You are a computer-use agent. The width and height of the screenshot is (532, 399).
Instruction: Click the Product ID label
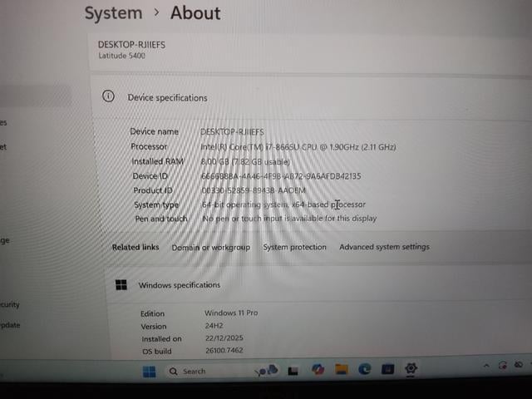click(153, 190)
